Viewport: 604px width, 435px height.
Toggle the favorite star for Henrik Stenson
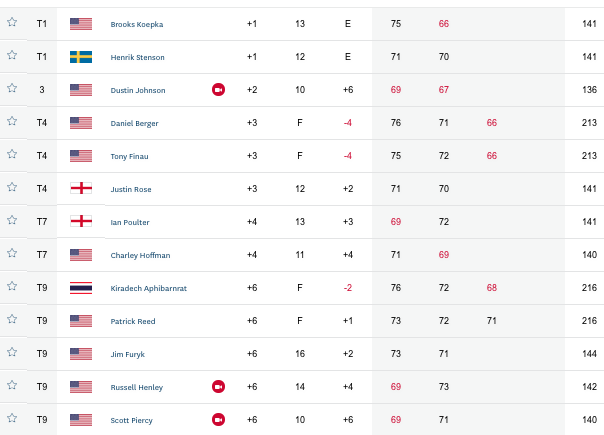12,55
